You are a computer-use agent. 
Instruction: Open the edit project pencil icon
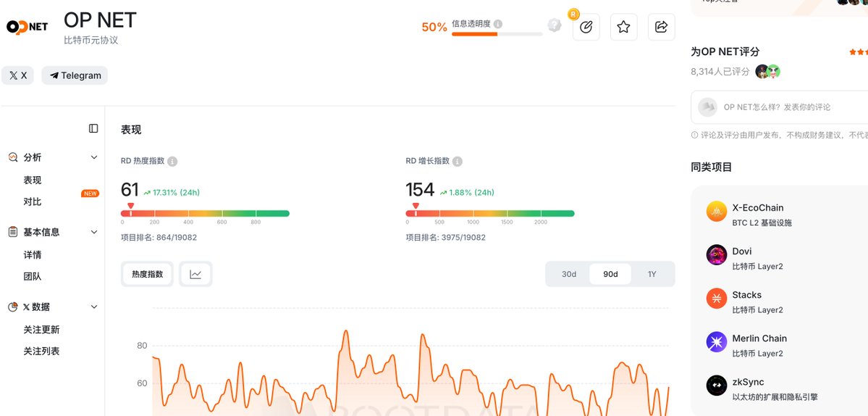pyautogui.click(x=586, y=27)
